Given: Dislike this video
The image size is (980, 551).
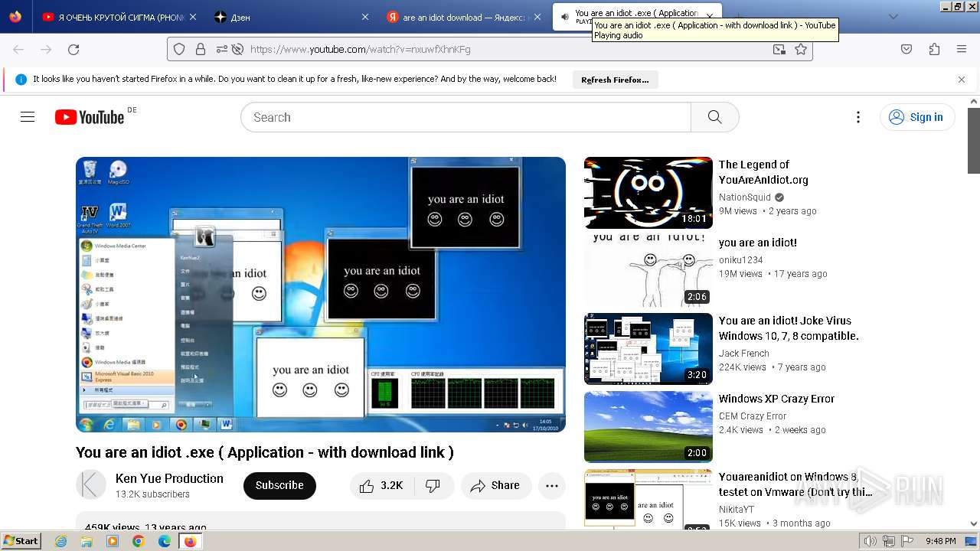Looking at the screenshot, I should click(x=433, y=486).
